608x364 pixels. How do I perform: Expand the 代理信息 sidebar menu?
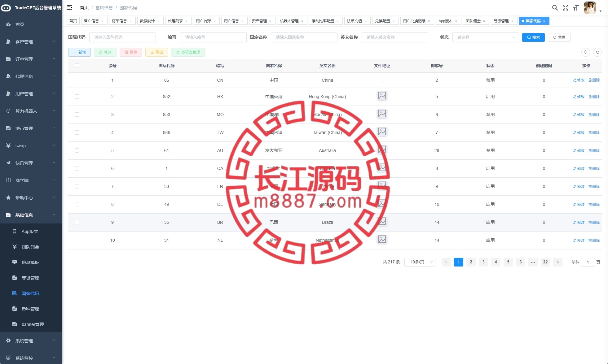pos(31,76)
